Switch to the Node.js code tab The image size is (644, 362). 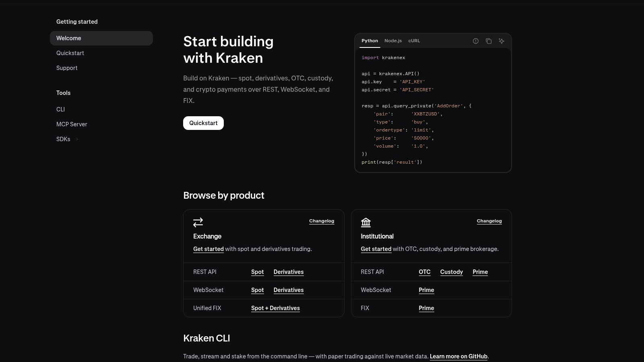pyautogui.click(x=393, y=41)
